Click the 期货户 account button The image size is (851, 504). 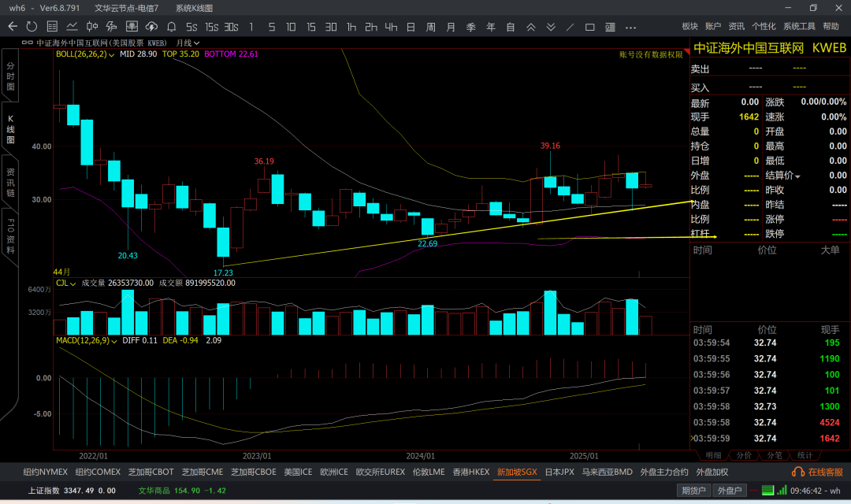[693, 491]
